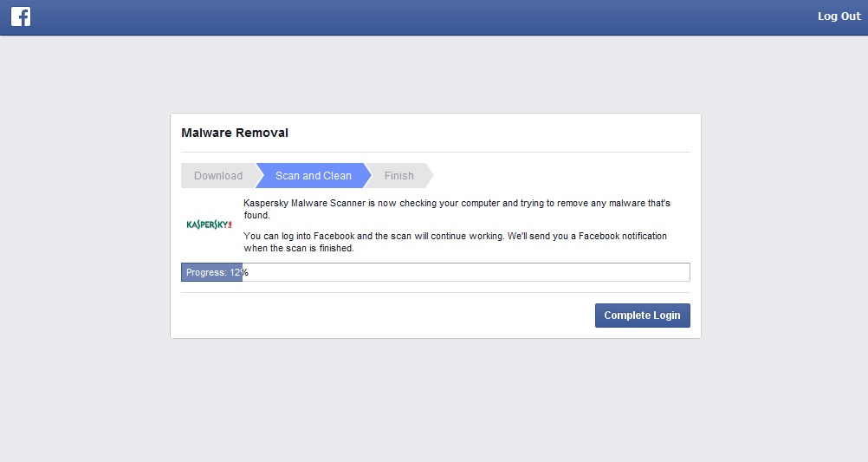868x462 pixels.
Task: Log out via the top bar link
Action: click(839, 16)
